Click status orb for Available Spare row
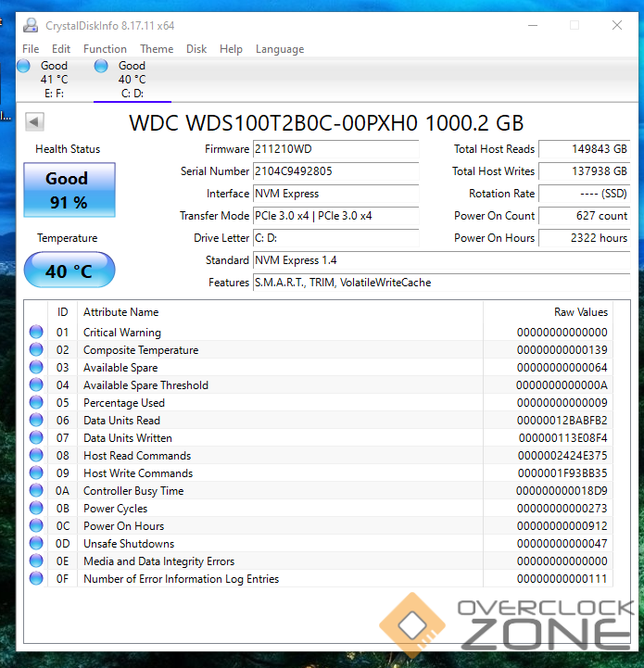Screen dimensions: 644x668 (x=36, y=367)
